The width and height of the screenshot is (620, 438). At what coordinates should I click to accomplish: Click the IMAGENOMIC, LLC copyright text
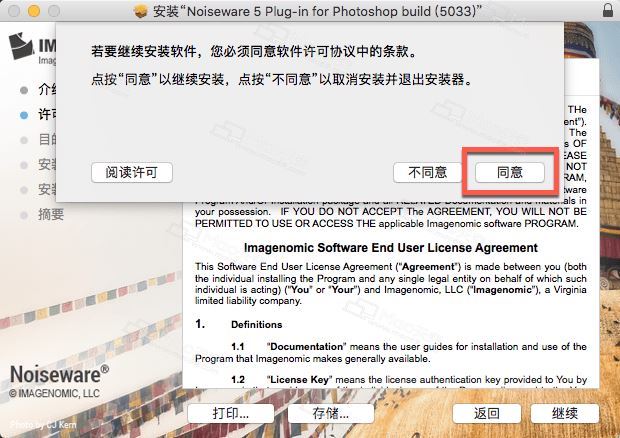click(54, 393)
